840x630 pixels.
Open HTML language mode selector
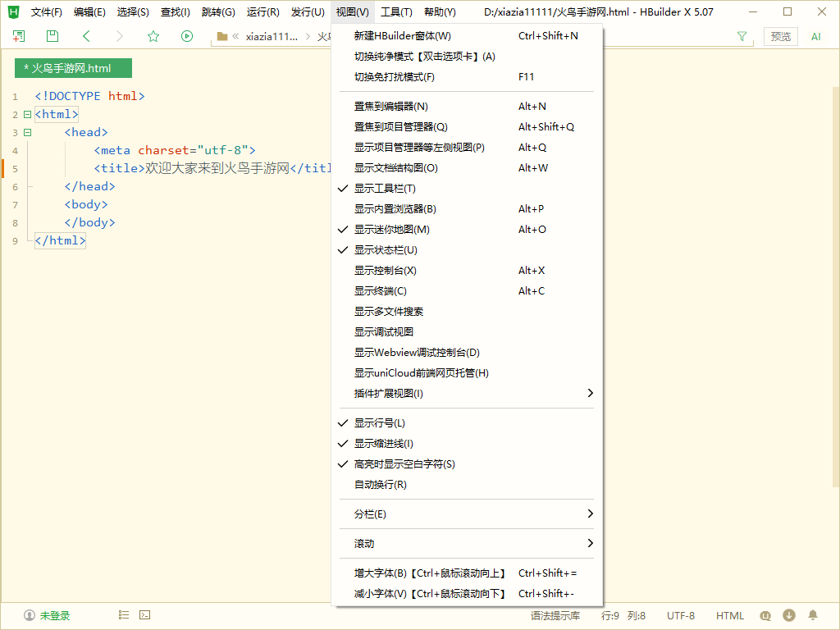click(x=729, y=615)
